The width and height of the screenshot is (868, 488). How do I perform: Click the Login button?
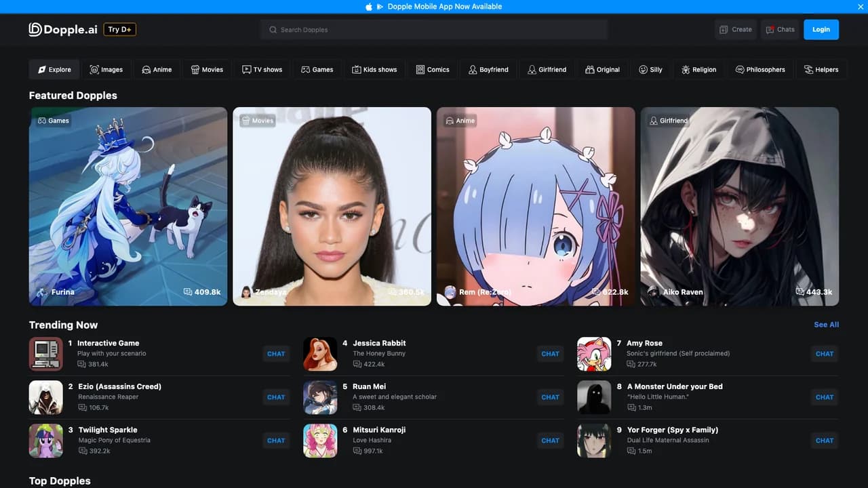click(x=821, y=29)
